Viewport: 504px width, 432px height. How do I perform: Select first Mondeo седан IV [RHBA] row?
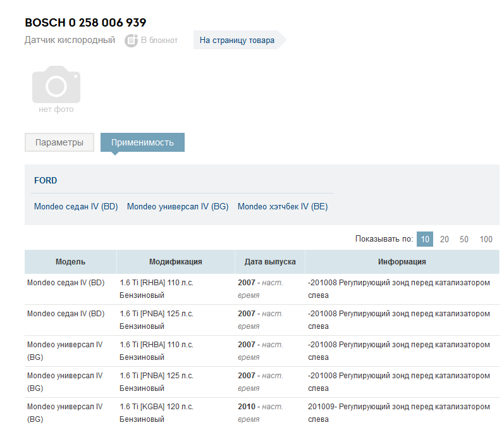click(x=262, y=289)
